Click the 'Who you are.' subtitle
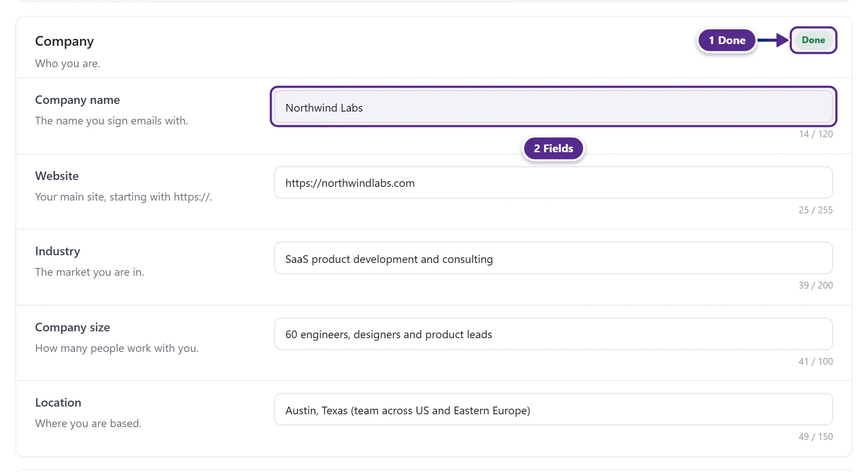 (67, 64)
